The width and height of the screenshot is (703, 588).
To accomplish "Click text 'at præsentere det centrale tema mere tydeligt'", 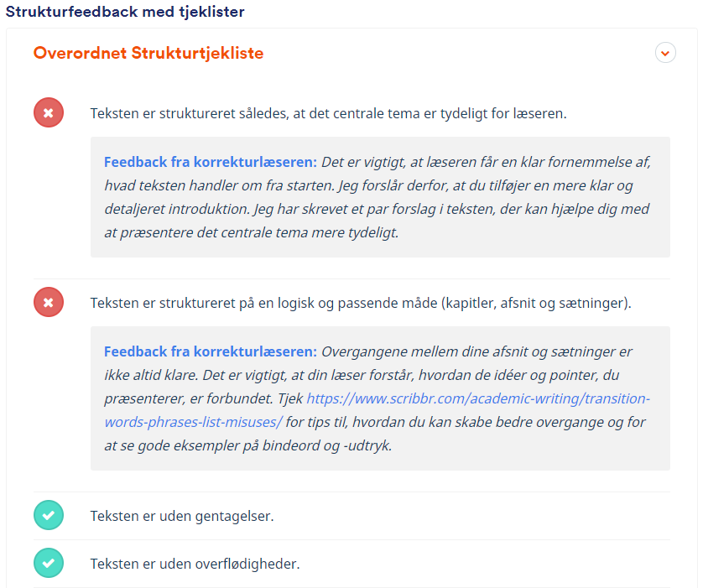I will click(252, 232).
